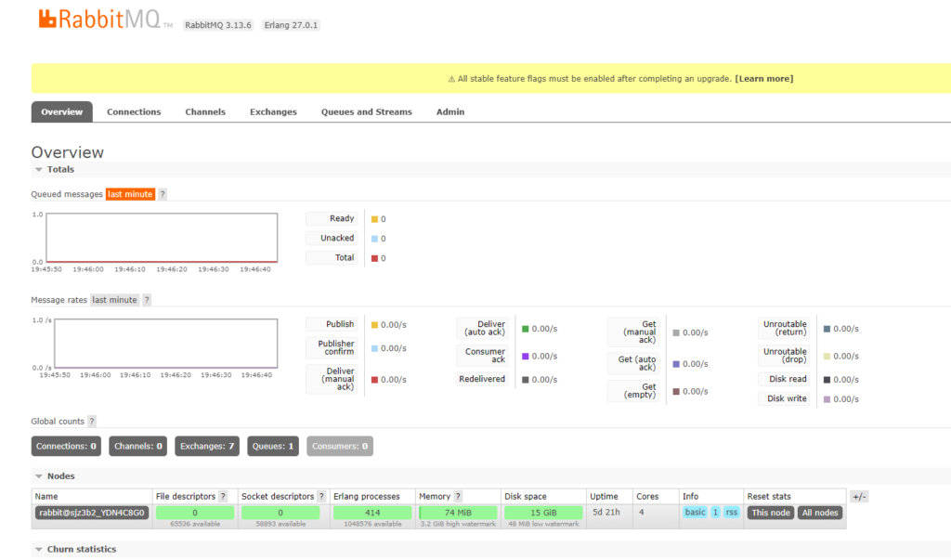
Task: Click the info tag labeled 1
Action: (x=715, y=512)
